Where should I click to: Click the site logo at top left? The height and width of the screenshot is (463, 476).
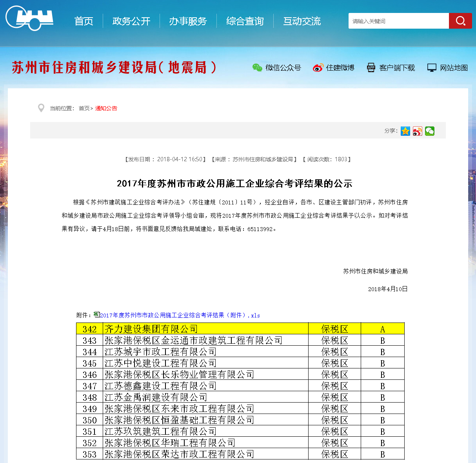tap(29, 18)
